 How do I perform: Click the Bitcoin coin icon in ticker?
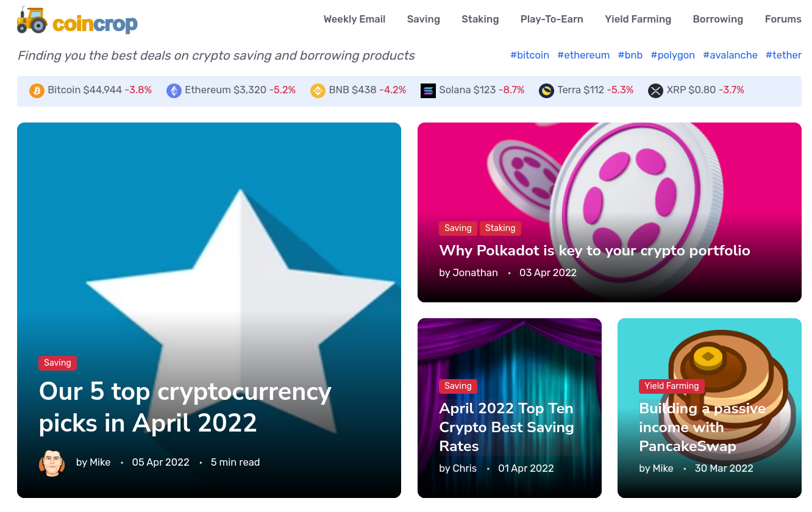37,91
